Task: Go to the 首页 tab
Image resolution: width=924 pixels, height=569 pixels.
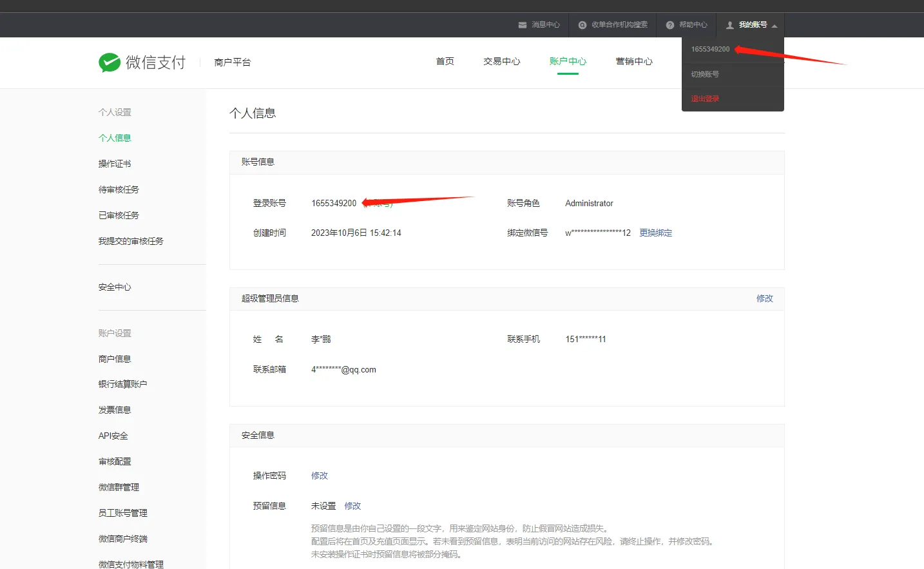Action: coord(444,61)
